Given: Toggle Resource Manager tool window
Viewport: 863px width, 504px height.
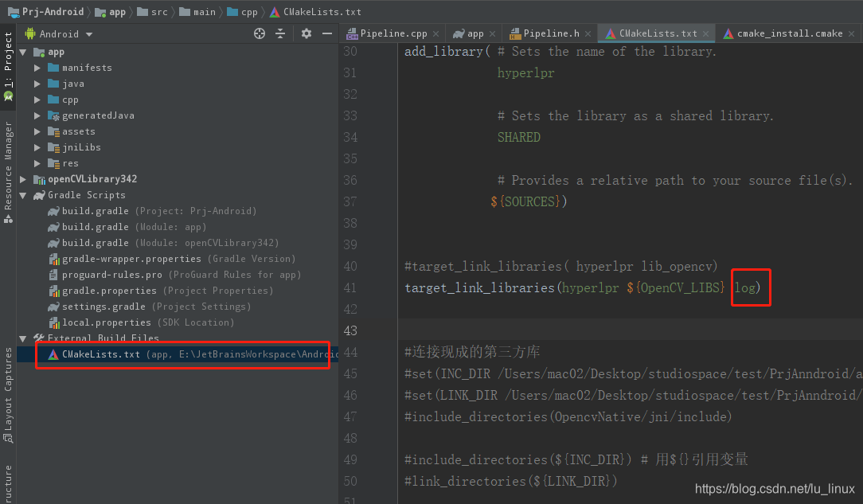Looking at the screenshot, I should pos(8,172).
